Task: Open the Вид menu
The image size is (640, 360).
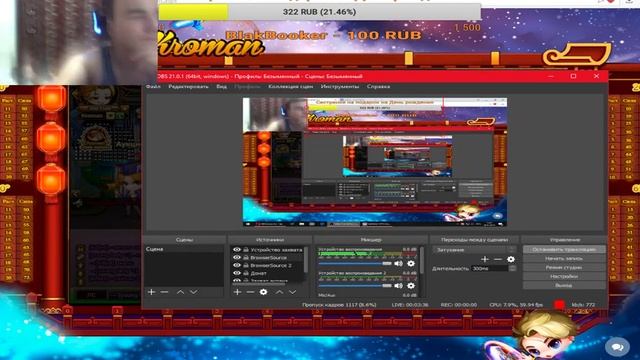Action: pos(221,87)
